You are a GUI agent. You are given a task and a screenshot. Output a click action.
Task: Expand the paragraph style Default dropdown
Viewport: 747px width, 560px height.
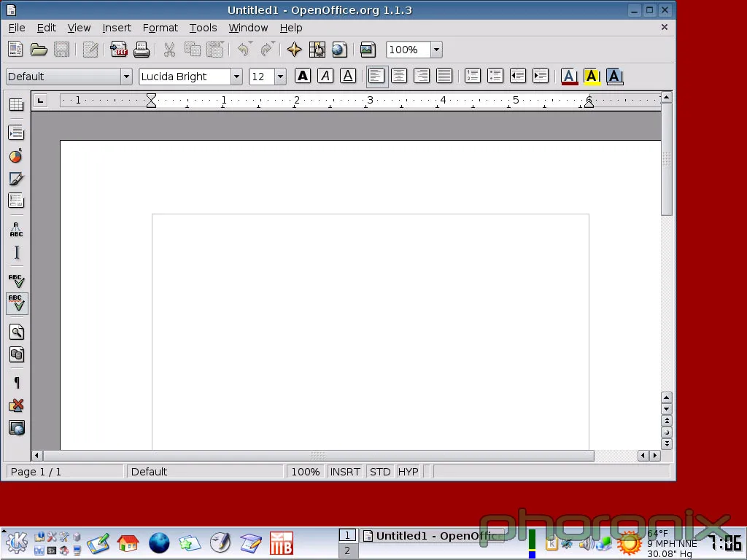click(x=126, y=76)
